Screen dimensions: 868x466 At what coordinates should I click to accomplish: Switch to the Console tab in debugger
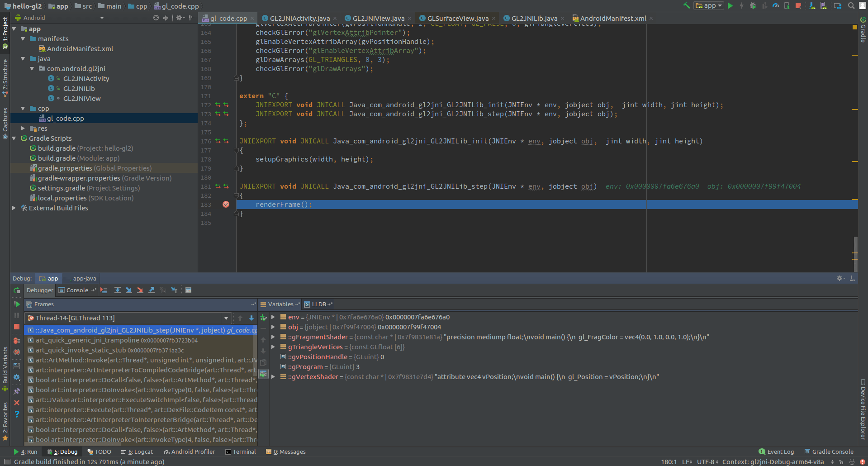point(77,290)
